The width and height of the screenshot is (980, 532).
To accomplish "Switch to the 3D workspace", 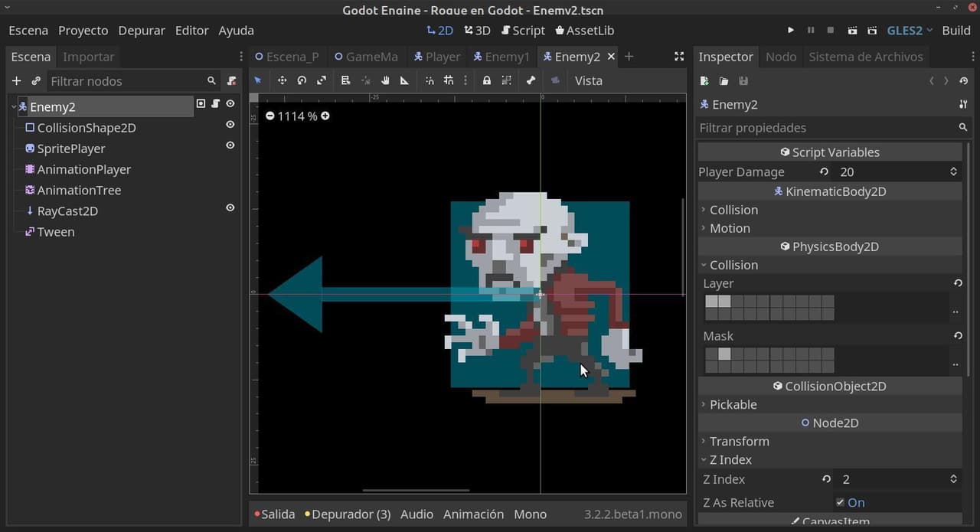I will click(477, 31).
